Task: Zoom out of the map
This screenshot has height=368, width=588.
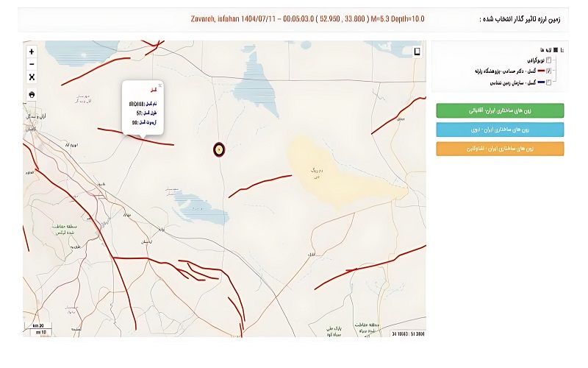Action: tap(31, 64)
